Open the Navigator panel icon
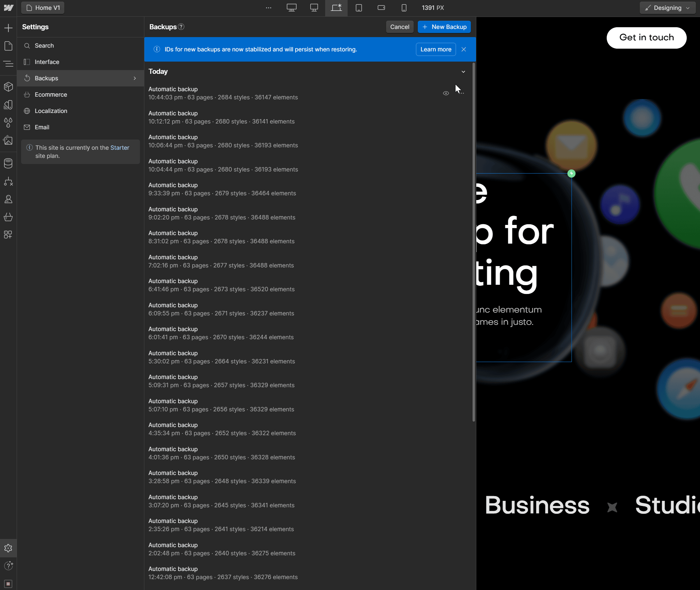 [x=8, y=64]
